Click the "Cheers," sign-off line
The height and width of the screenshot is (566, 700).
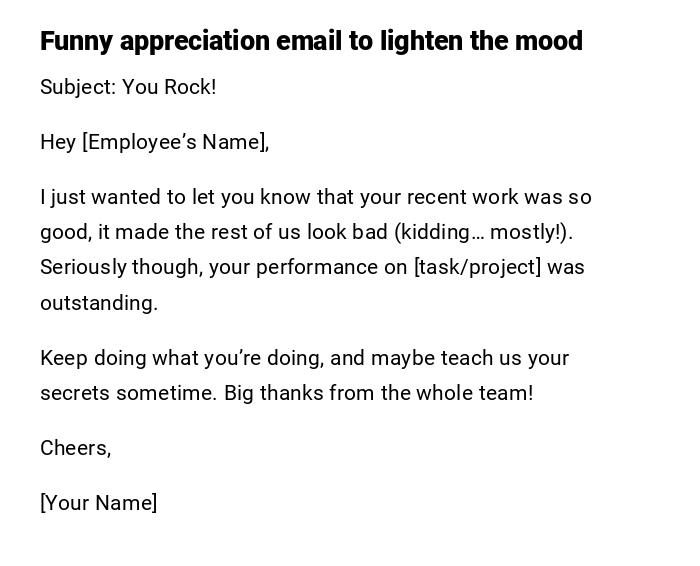pos(75,448)
